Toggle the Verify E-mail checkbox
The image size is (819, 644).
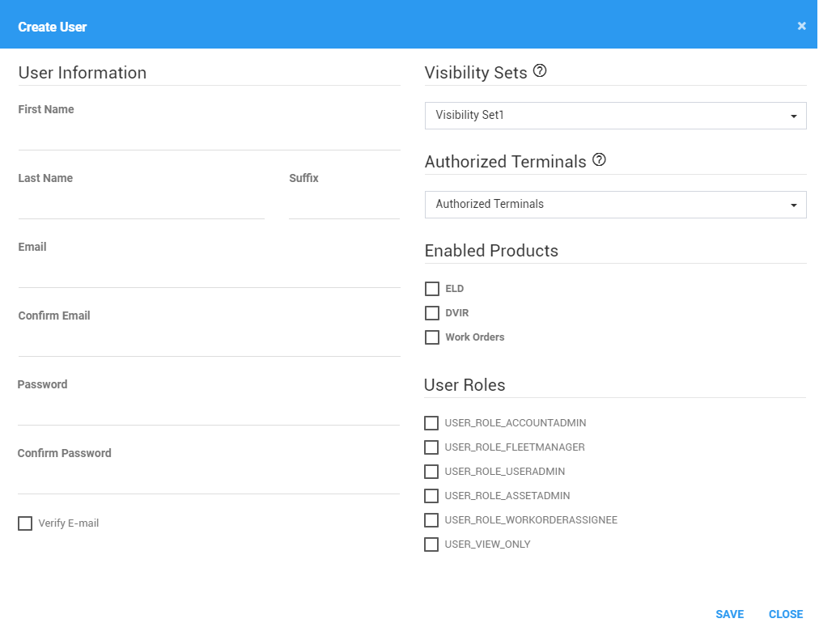click(x=25, y=523)
